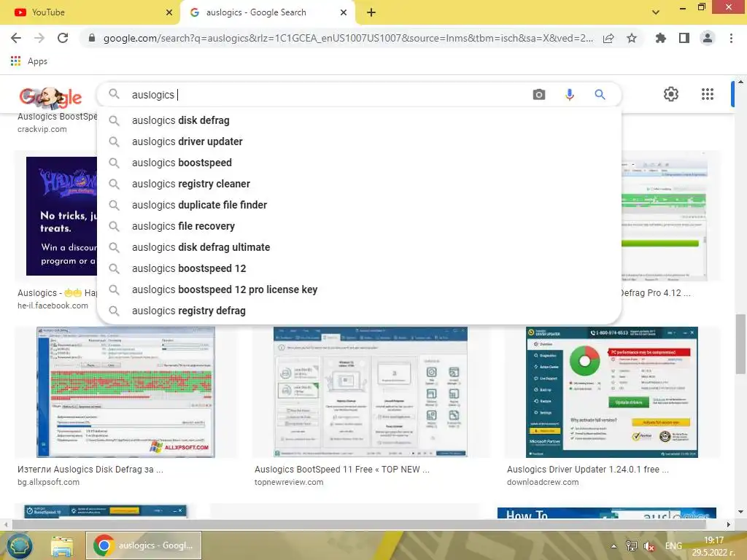Select suggestion auslogics driver updater
The height and width of the screenshot is (560, 747).
359,141
